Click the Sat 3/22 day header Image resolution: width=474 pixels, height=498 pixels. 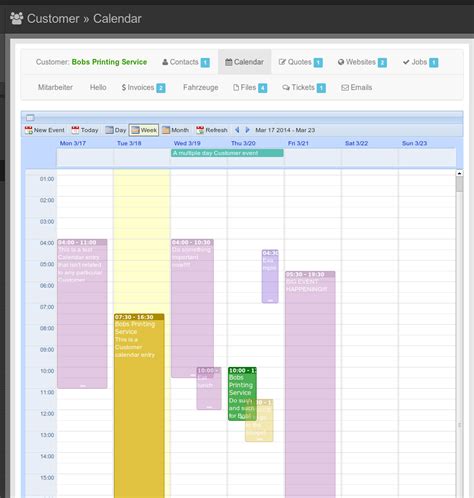click(356, 143)
